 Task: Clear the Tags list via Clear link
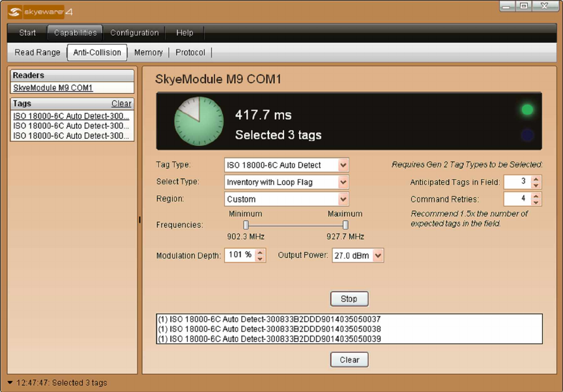(x=121, y=104)
